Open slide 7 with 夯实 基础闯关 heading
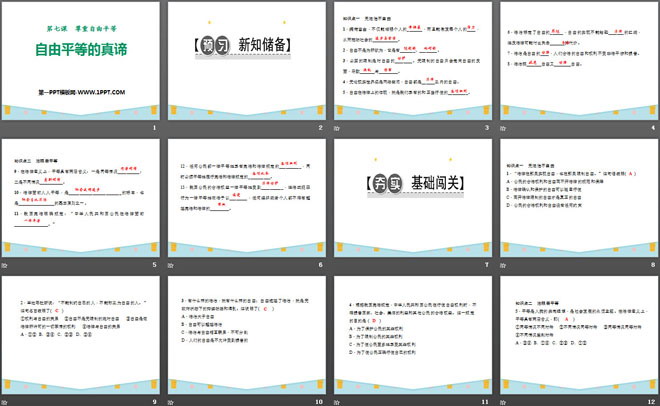The image size is (660, 406). click(412, 197)
